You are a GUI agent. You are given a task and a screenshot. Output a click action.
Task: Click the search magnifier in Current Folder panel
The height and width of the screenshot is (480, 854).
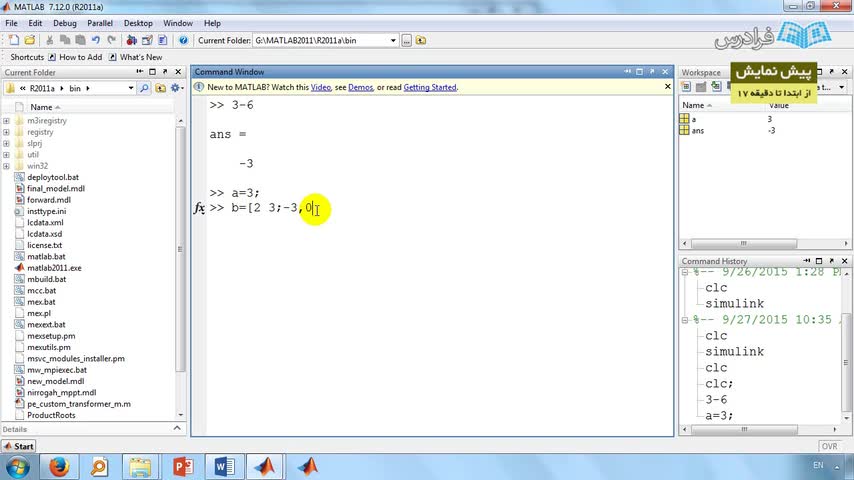(x=144, y=88)
